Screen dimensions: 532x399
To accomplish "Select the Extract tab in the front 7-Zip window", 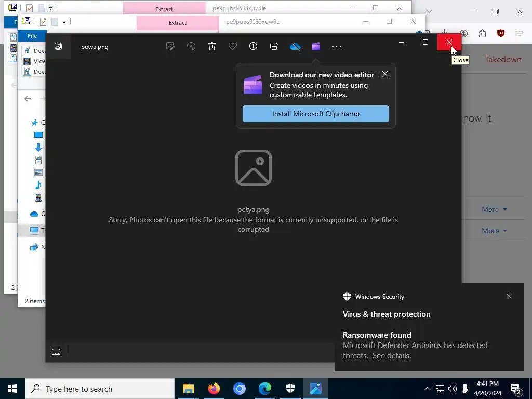I will pos(178,23).
